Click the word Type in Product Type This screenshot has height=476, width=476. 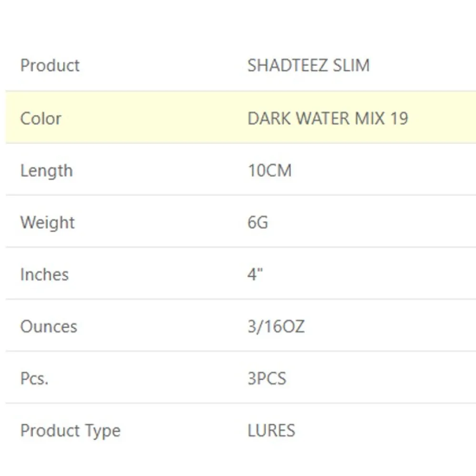point(103,431)
